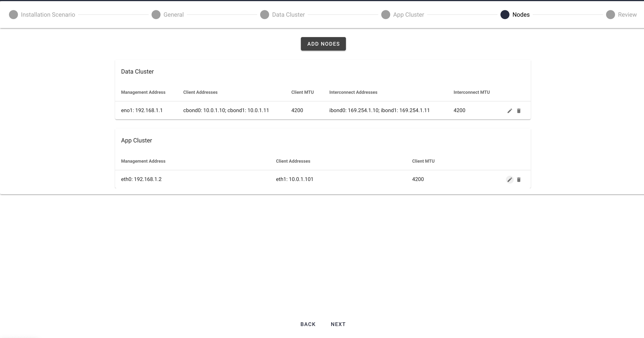Click the management address field eno1 row
Viewport: 644px width, 338px height.
coord(142,110)
